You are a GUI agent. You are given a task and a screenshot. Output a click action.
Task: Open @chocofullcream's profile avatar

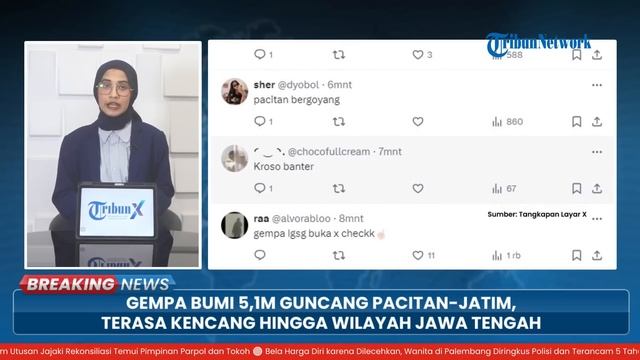tap(234, 158)
